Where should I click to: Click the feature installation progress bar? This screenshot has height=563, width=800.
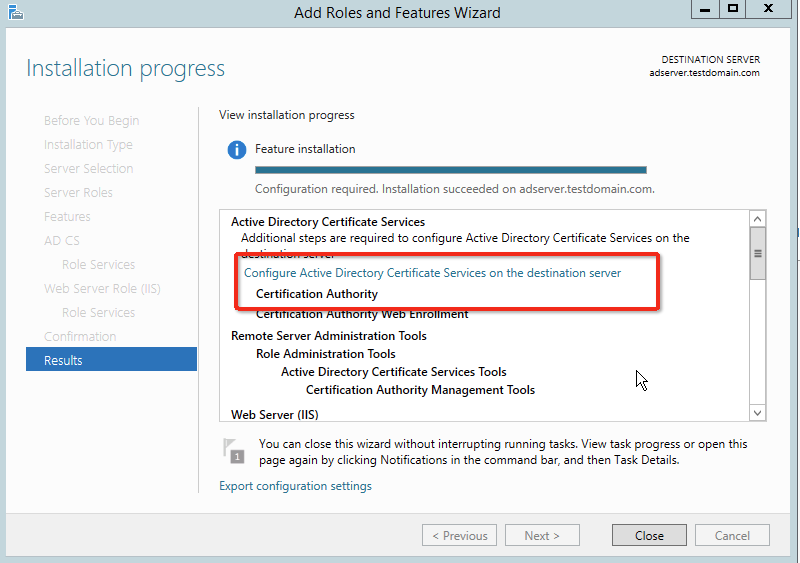[x=450, y=170]
